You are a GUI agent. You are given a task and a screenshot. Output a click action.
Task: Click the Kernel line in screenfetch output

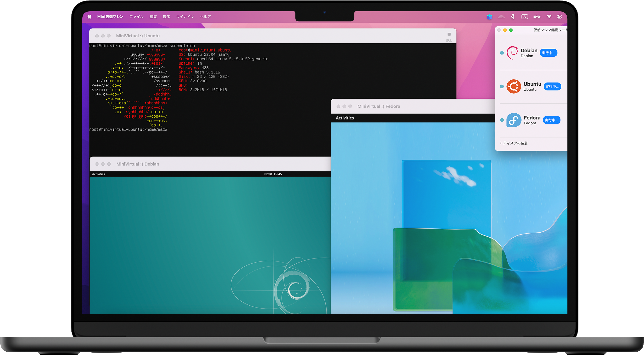click(223, 59)
